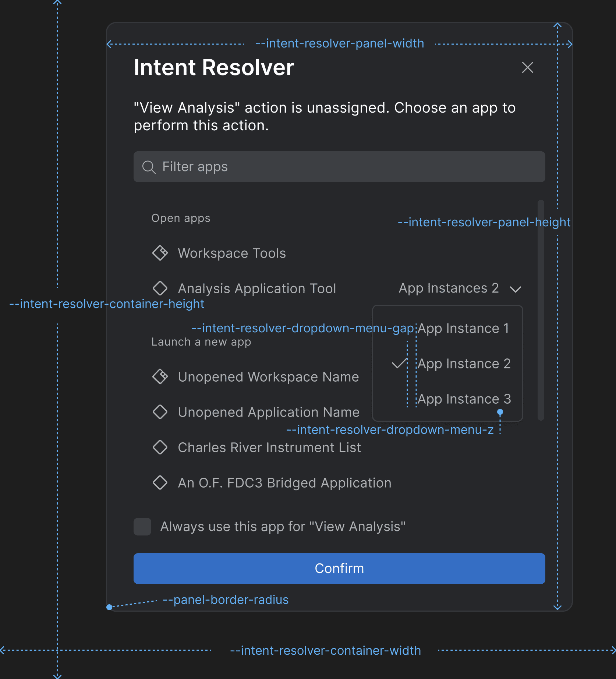Select An O.F. FDC3 Bridged Application
The height and width of the screenshot is (679, 616).
(x=284, y=483)
